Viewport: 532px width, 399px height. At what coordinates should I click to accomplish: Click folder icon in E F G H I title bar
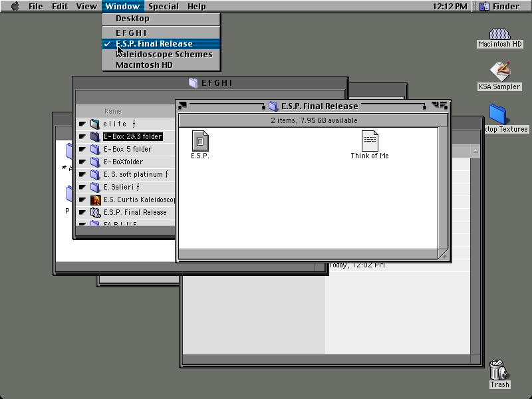pos(193,82)
